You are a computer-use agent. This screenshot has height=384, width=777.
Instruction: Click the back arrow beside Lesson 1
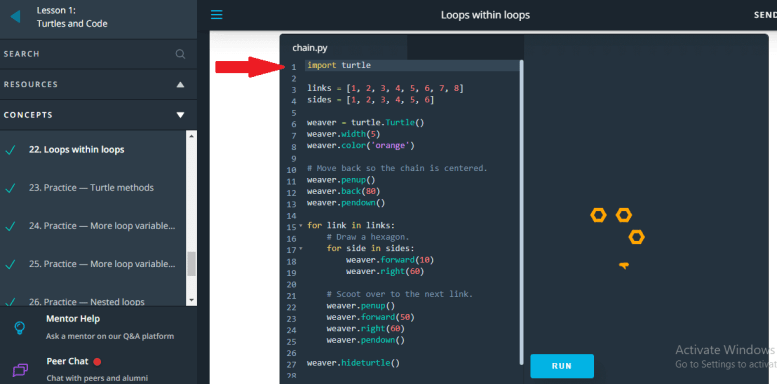click(15, 17)
